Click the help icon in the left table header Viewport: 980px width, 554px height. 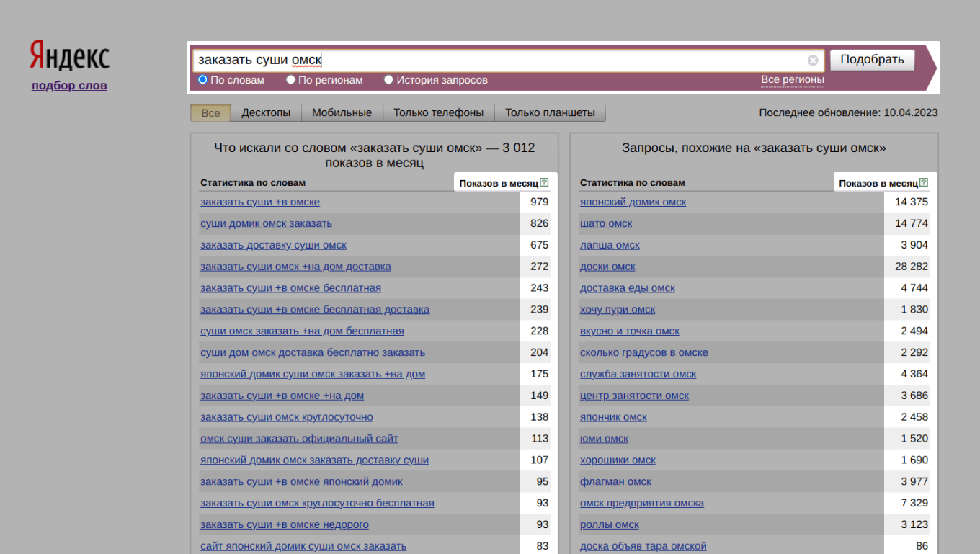[544, 183]
